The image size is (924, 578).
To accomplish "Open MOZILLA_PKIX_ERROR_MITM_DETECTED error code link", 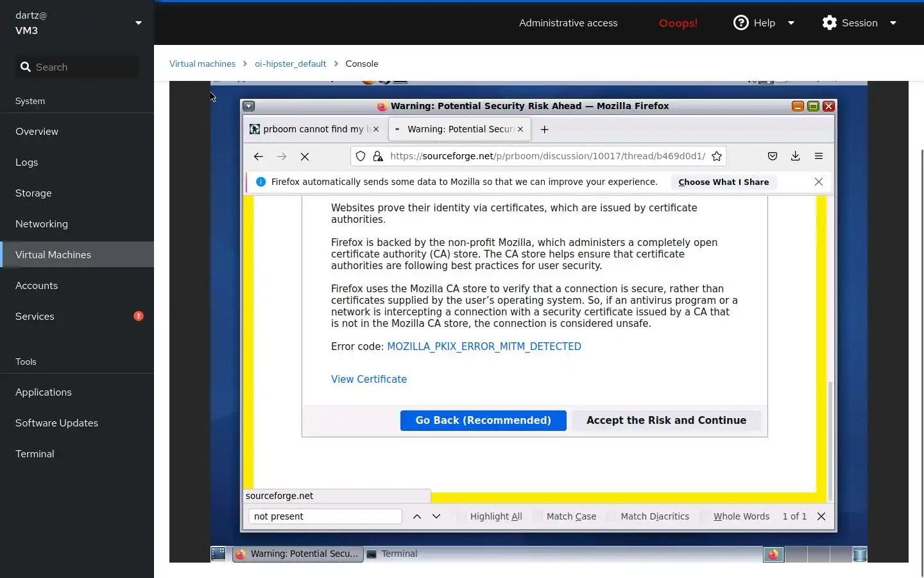I will tap(484, 346).
